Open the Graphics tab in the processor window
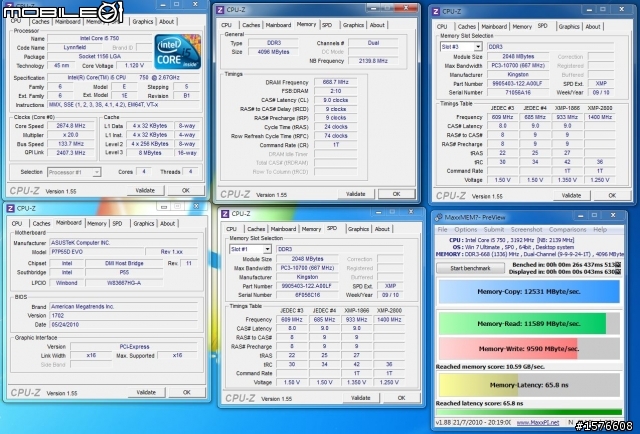The image size is (640, 434). click(x=142, y=22)
